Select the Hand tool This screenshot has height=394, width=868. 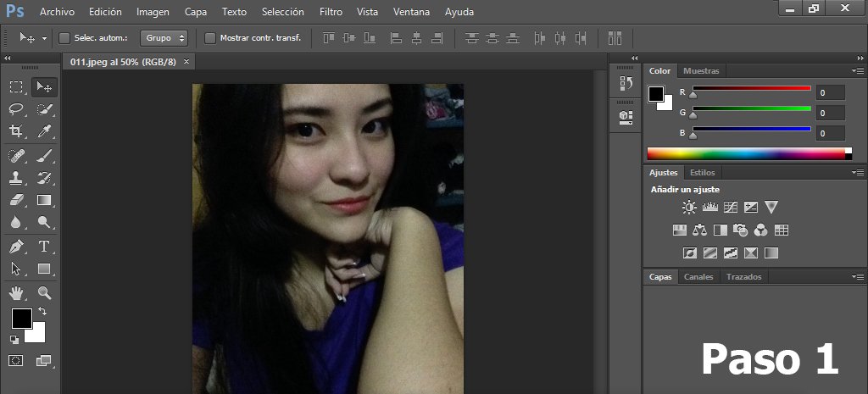pyautogui.click(x=16, y=292)
